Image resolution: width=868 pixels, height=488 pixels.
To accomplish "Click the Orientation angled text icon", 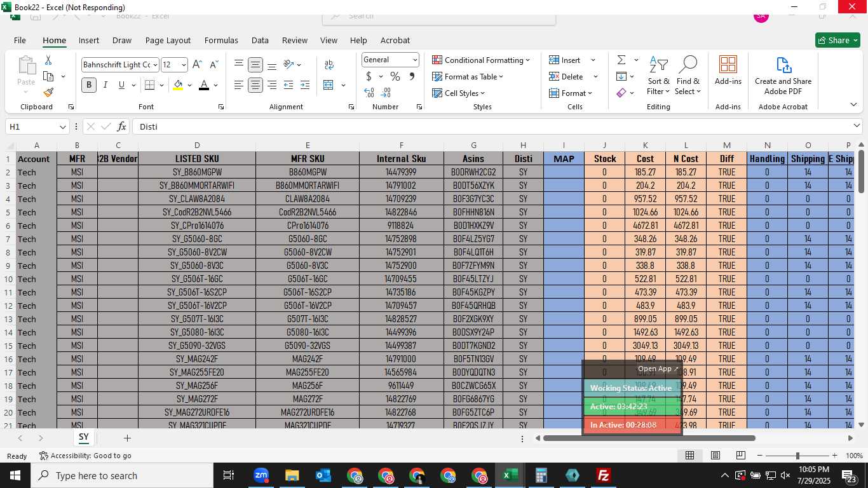I will [x=288, y=65].
